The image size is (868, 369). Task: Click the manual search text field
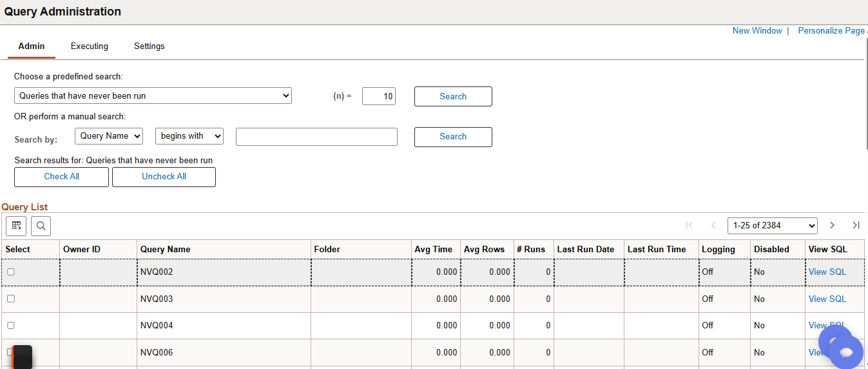(316, 137)
